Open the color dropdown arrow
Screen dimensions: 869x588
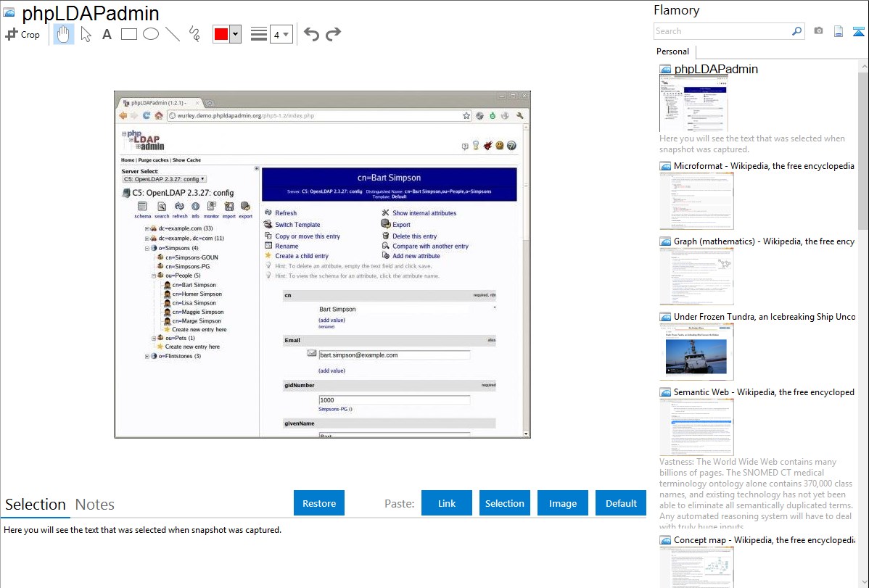coord(236,34)
